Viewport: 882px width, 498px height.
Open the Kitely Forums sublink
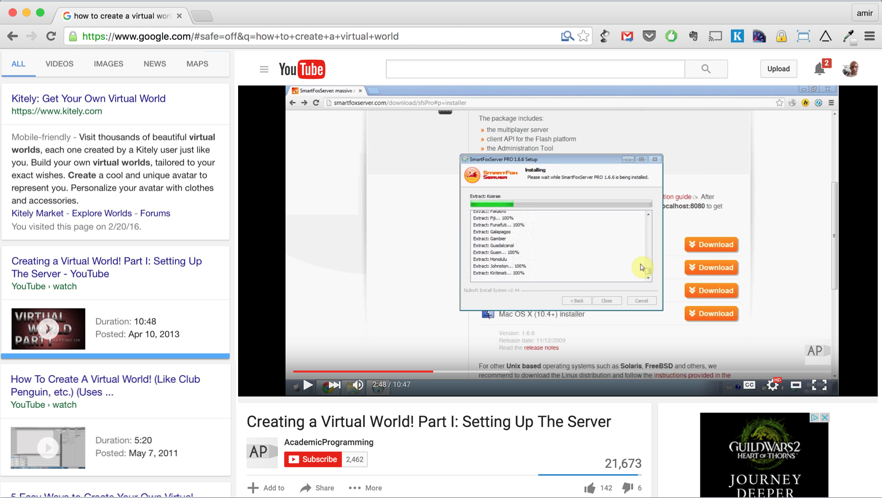click(155, 213)
